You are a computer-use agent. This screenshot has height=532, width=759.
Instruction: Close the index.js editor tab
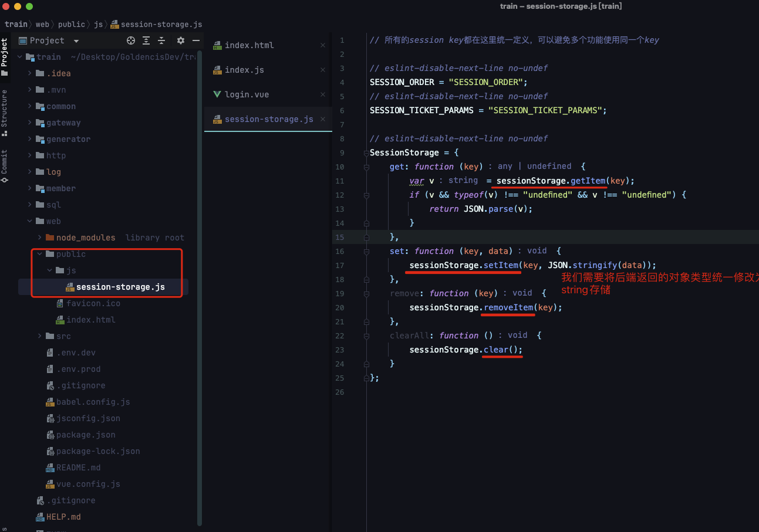tap(322, 70)
